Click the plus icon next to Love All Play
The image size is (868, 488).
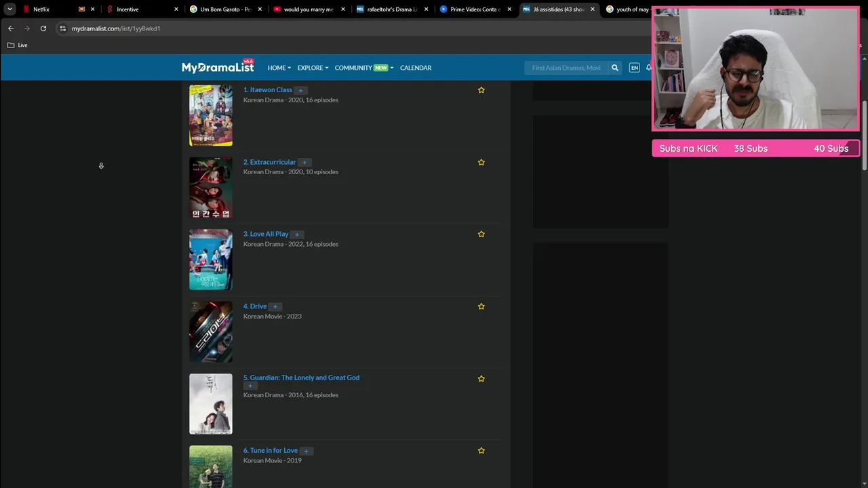(x=296, y=235)
